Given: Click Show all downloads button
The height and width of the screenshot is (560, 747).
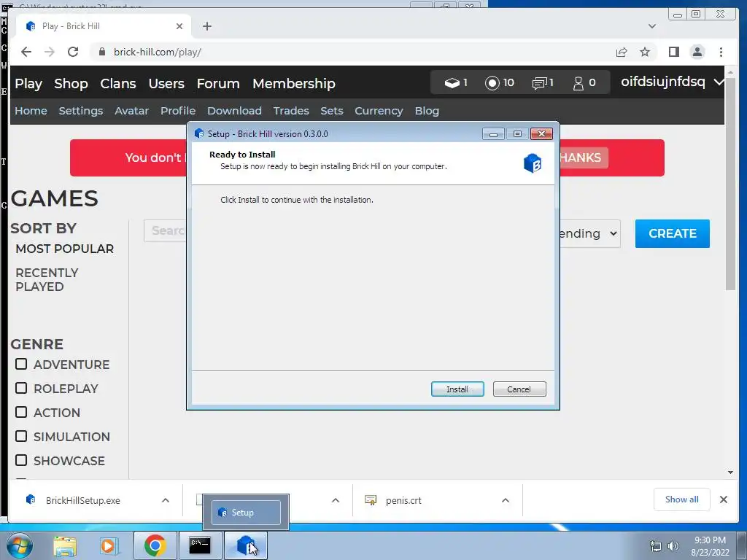Looking at the screenshot, I should 682,499.
